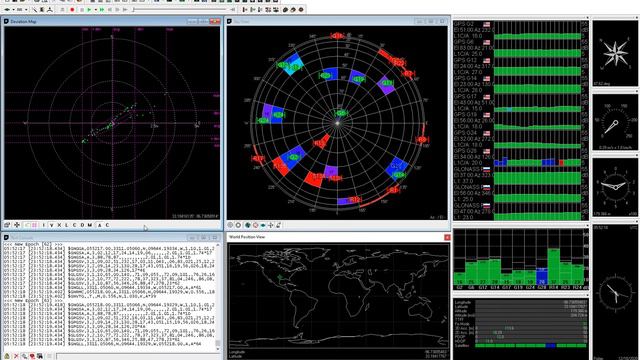Click the GPS G19 satellite row label

click(x=465, y=115)
